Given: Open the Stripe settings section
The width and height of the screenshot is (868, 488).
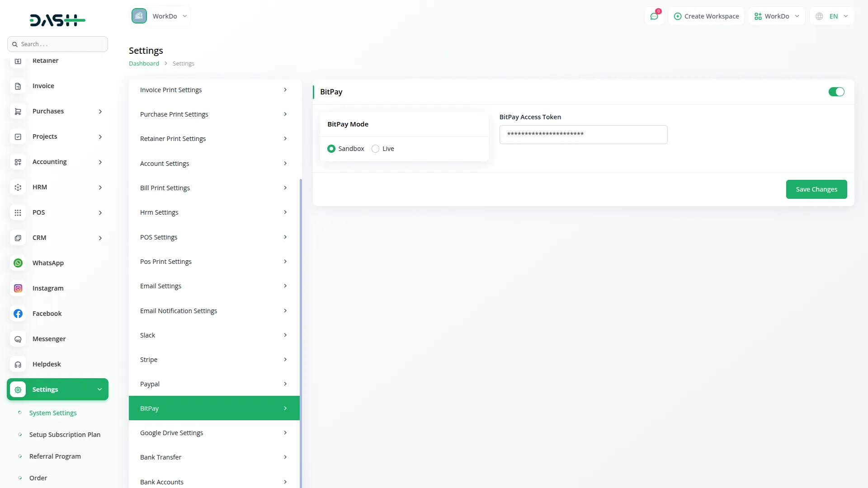Looking at the screenshot, I should tap(213, 359).
